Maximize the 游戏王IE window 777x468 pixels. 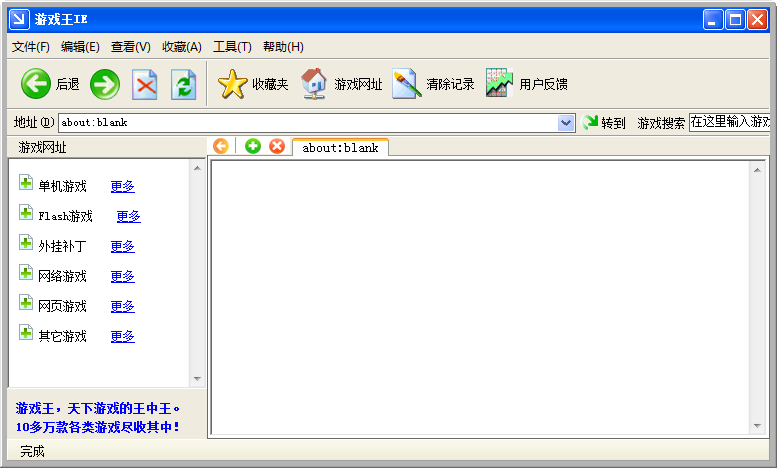[735, 20]
